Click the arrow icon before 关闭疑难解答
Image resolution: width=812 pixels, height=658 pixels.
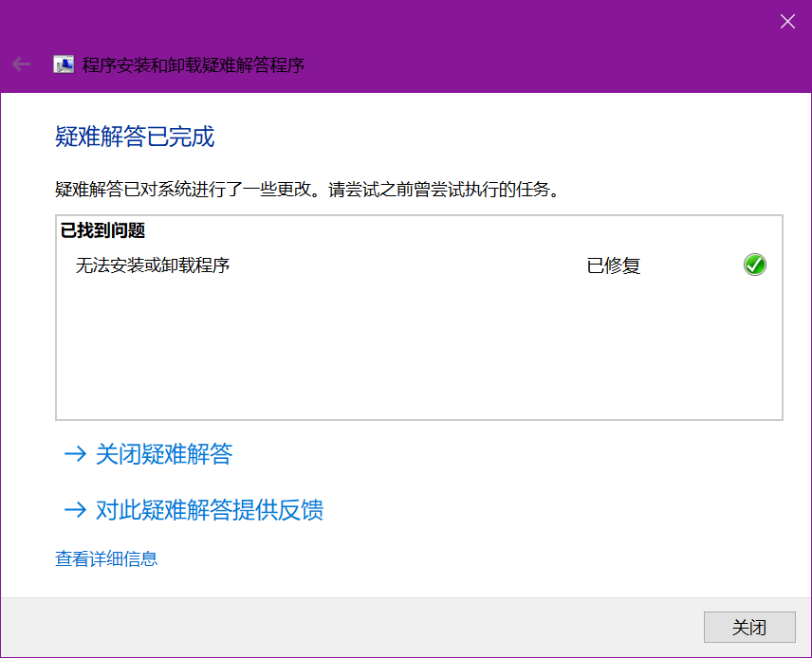pyautogui.click(x=74, y=454)
